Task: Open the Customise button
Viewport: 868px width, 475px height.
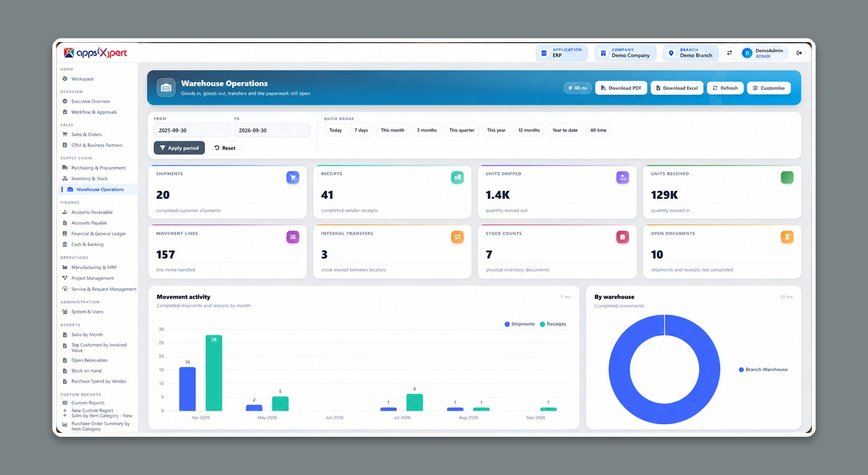Action: click(769, 88)
